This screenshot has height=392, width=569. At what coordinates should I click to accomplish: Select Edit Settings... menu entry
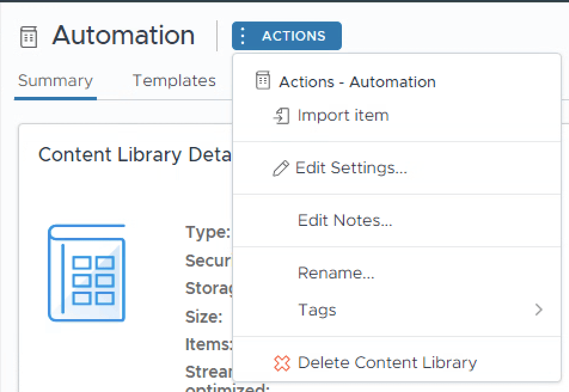(351, 168)
